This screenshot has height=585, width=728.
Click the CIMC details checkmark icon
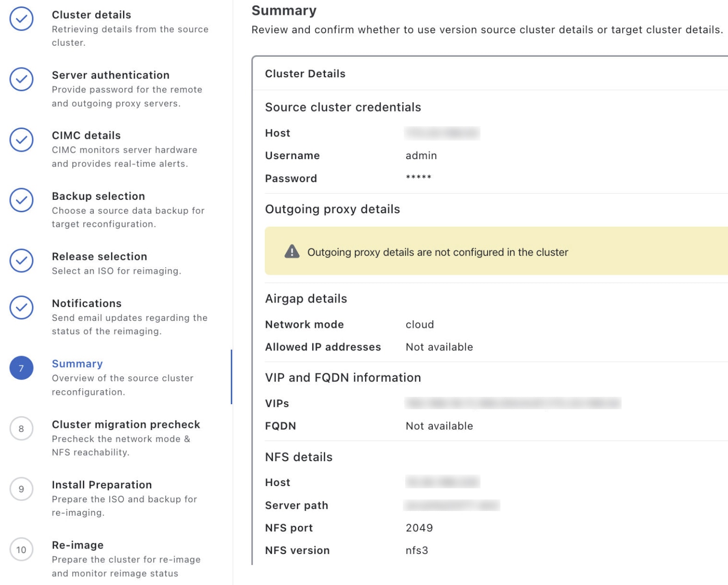pyautogui.click(x=21, y=140)
